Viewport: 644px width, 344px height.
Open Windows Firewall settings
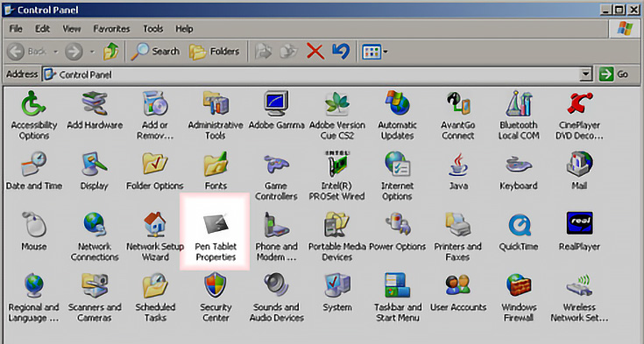tap(519, 298)
